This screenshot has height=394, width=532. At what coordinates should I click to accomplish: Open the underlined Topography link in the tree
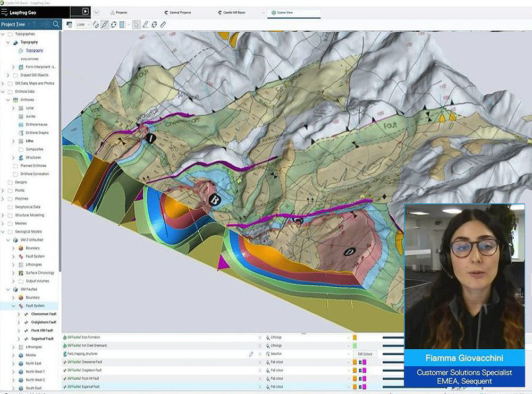35,50
